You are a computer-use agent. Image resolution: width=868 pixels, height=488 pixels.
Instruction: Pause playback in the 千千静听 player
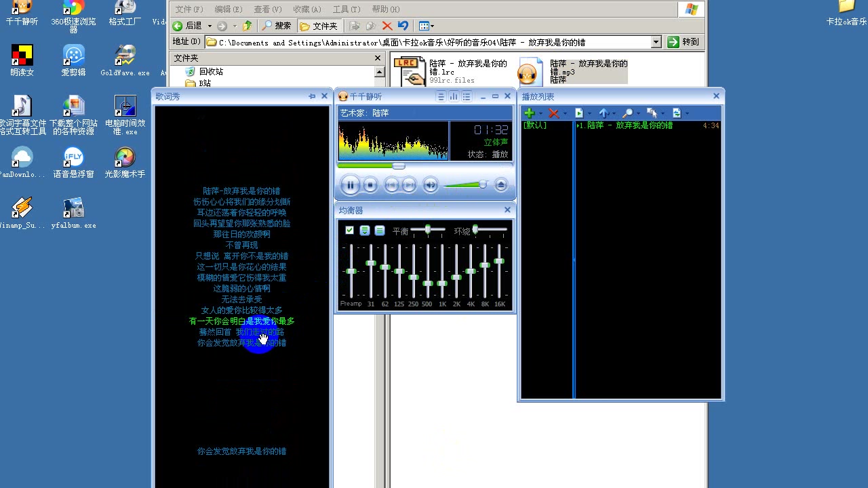(x=350, y=184)
